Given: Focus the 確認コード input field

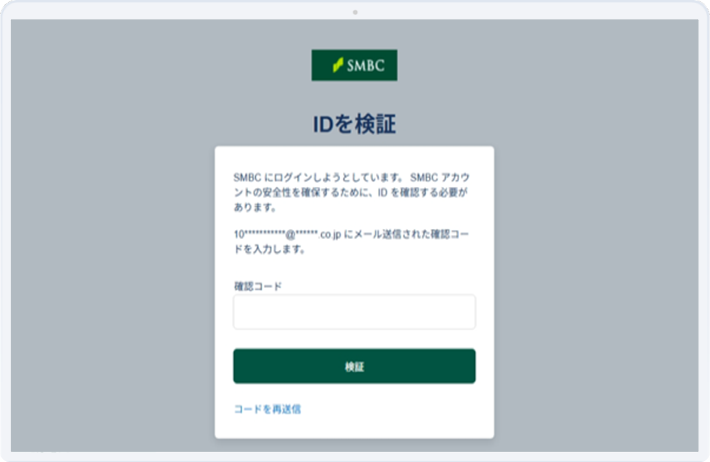Looking at the screenshot, I should tap(354, 312).
